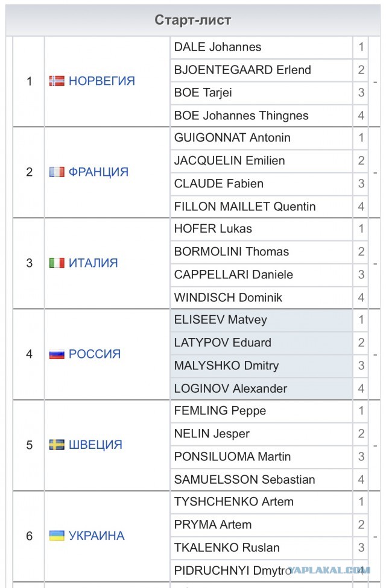Open the ФРАНЦИЯ team link
Viewport: 386px width, 588px height.
point(98,172)
